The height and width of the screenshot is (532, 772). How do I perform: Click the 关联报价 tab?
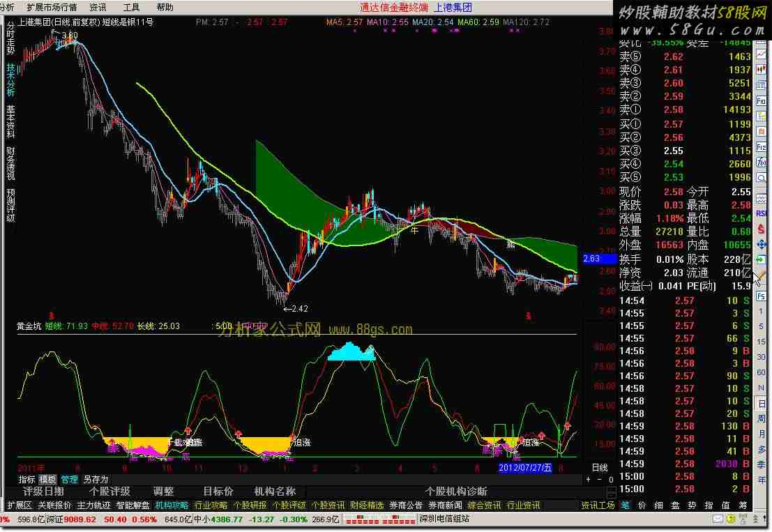(54, 506)
